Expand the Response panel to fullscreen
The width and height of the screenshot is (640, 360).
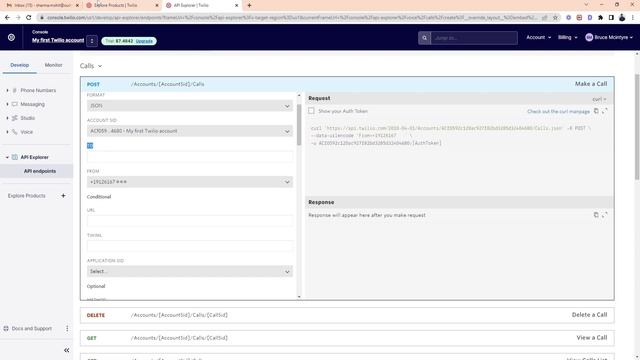604,215
